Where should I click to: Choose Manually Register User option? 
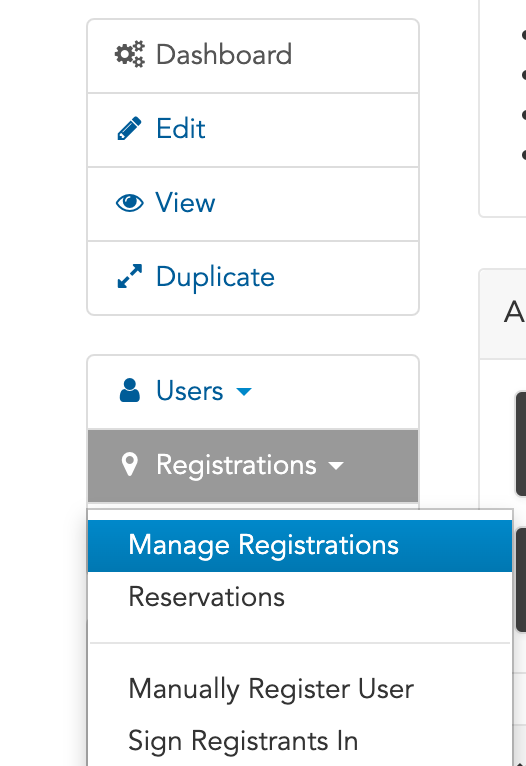click(x=300, y=689)
